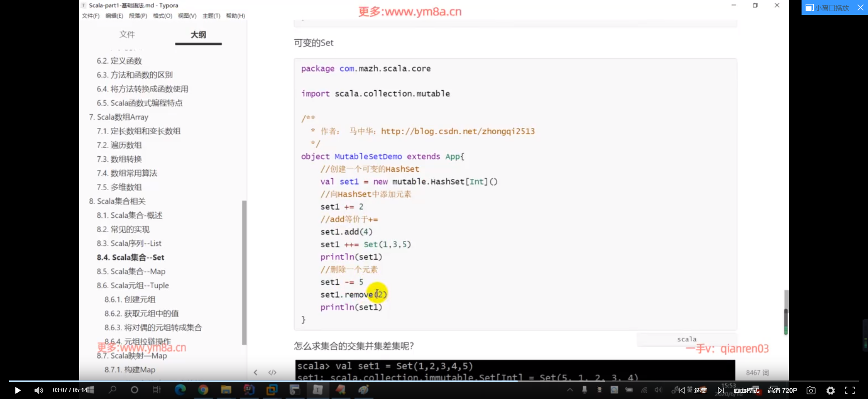This screenshot has width=868, height=399.
Task: Skip to next episode in player
Action: point(720,390)
